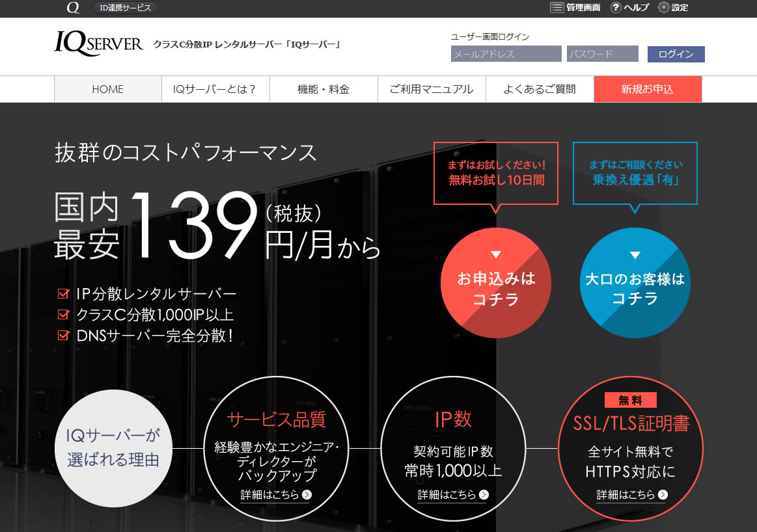Click the checkmark beside クラスC分散1,000IP以上
Image resolution: width=757 pixels, height=532 pixels.
(63, 315)
